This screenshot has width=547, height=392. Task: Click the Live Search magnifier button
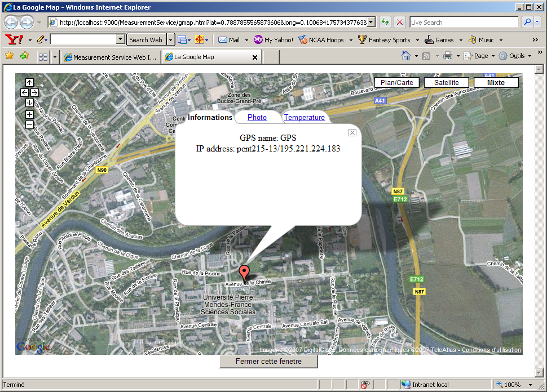click(x=527, y=22)
